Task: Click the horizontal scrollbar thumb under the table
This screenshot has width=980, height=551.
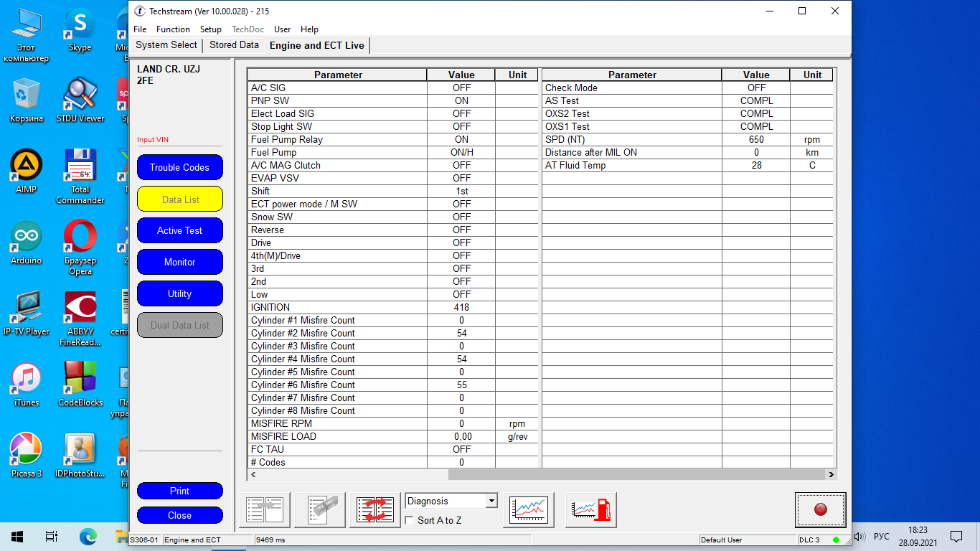Action: click(636, 474)
